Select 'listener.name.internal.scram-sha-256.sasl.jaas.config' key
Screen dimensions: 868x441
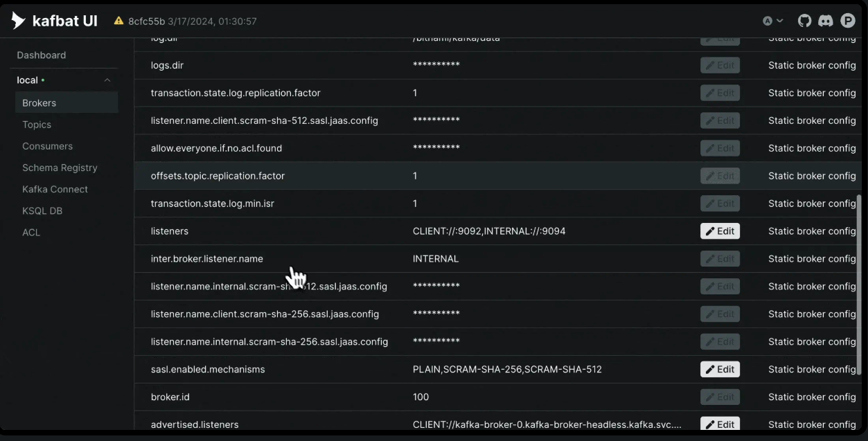(269, 342)
